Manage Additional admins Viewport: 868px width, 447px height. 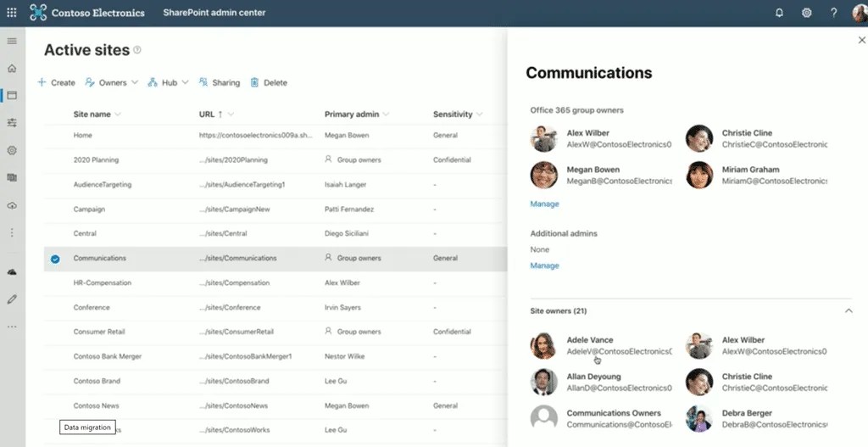545,265
